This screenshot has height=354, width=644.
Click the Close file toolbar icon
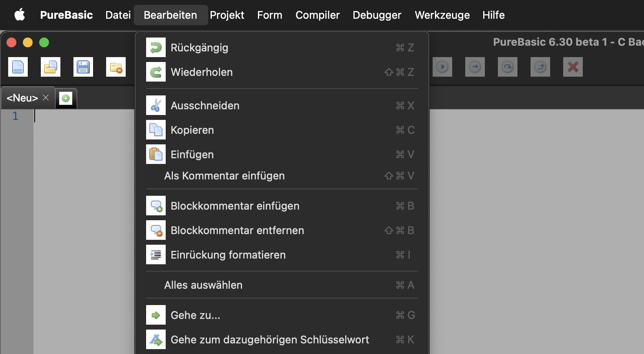point(116,67)
